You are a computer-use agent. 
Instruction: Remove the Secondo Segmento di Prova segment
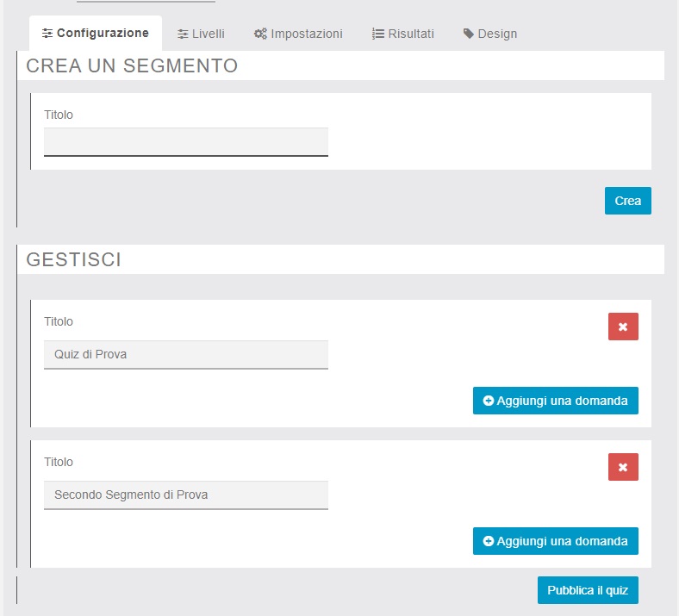click(623, 467)
